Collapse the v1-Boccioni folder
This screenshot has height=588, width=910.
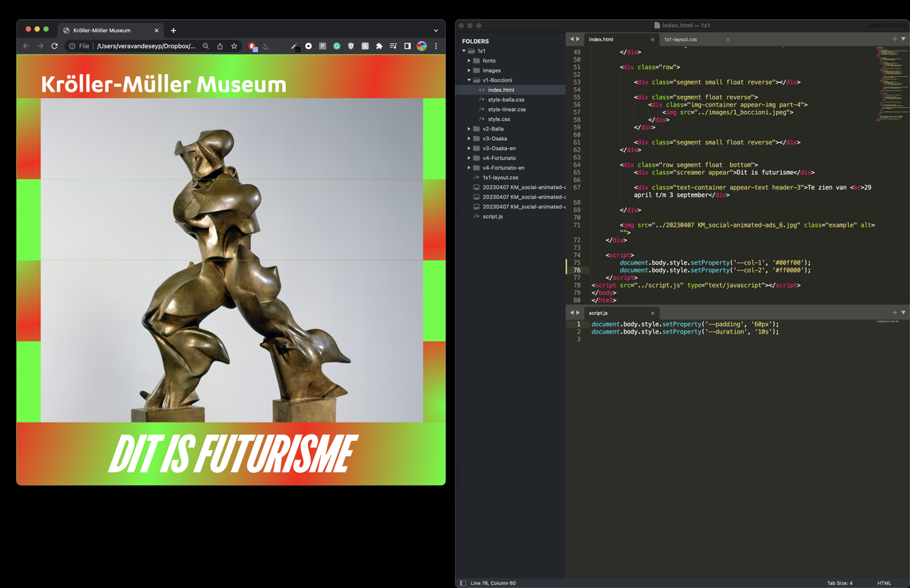tap(469, 80)
